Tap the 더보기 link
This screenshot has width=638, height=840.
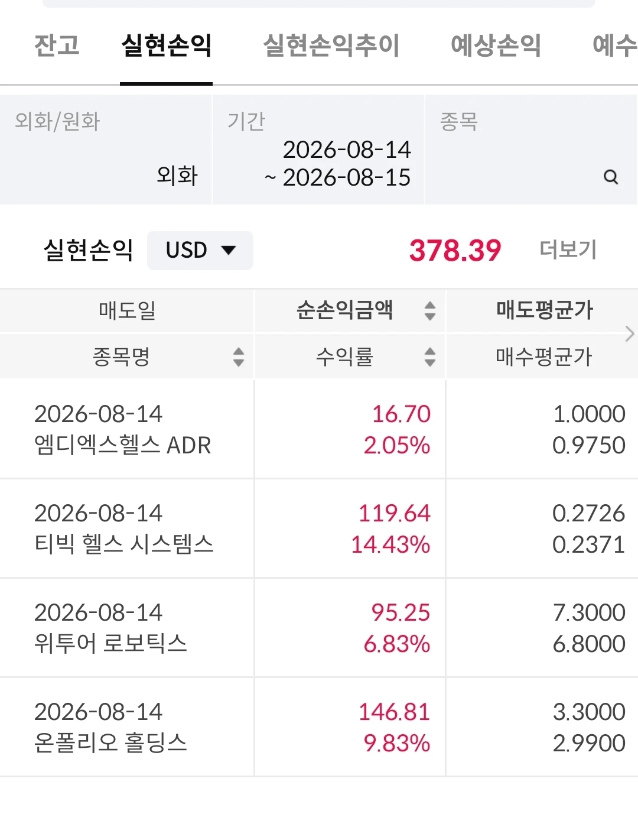coord(568,250)
